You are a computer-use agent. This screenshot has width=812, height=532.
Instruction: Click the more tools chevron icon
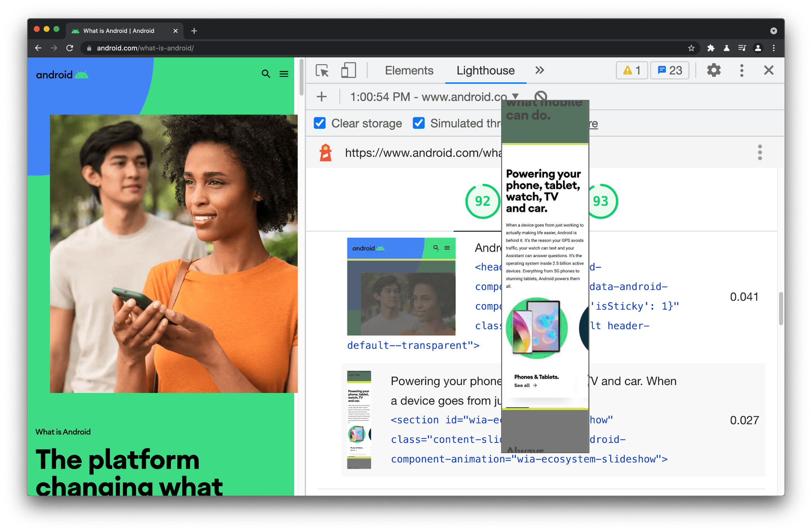coord(539,70)
